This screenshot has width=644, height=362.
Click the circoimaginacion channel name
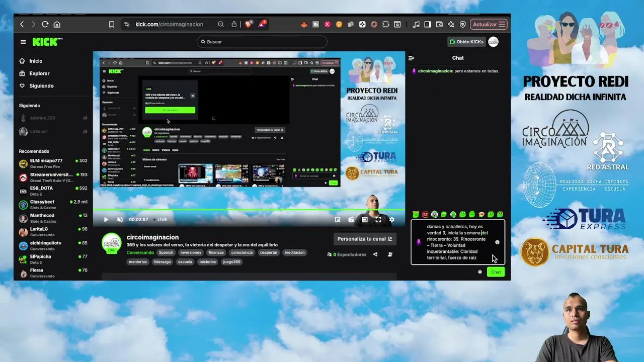[x=152, y=237]
